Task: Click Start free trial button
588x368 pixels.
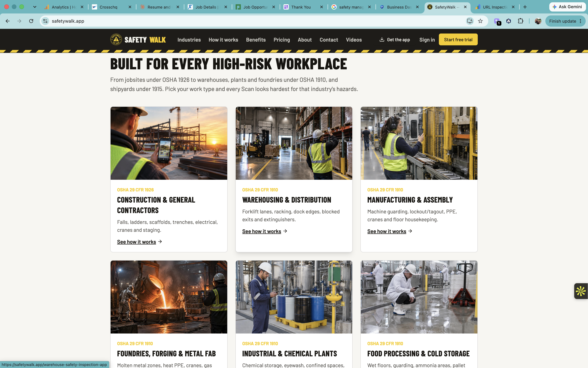Action: click(458, 39)
